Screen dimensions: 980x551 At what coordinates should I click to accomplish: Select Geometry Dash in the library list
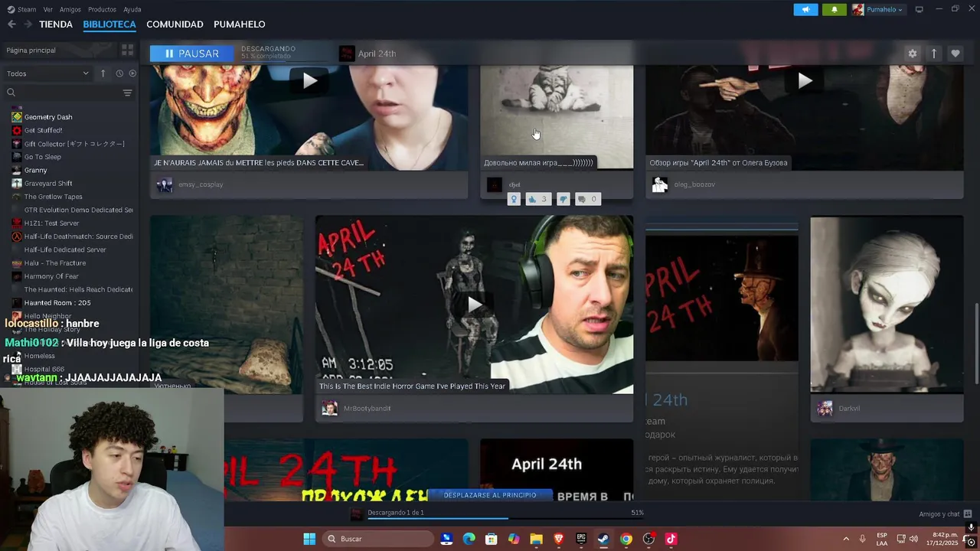click(x=48, y=117)
